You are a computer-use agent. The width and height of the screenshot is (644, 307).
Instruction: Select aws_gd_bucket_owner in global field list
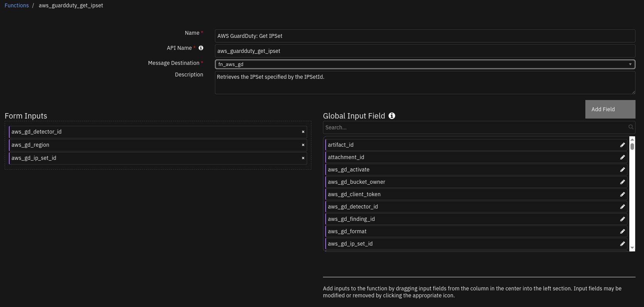click(476, 182)
